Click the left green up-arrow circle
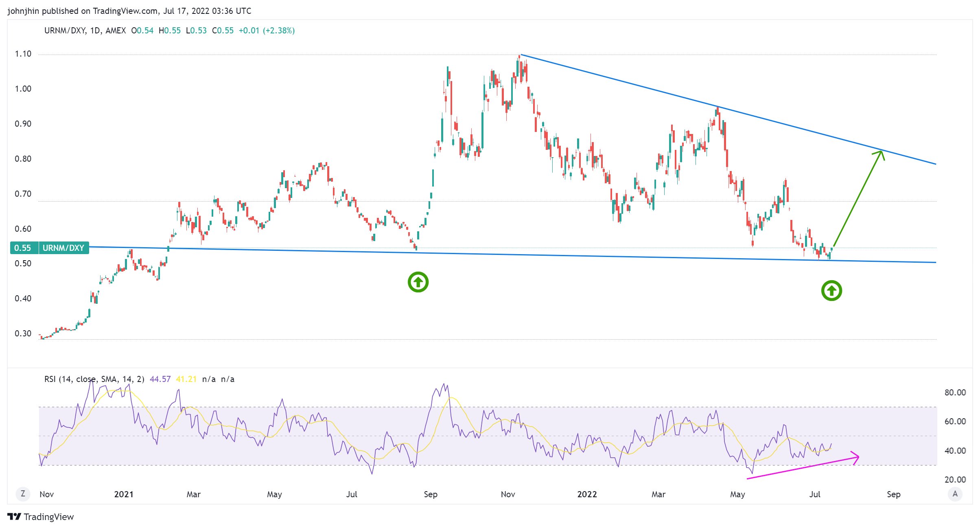This screenshot has height=529, width=980. (418, 282)
